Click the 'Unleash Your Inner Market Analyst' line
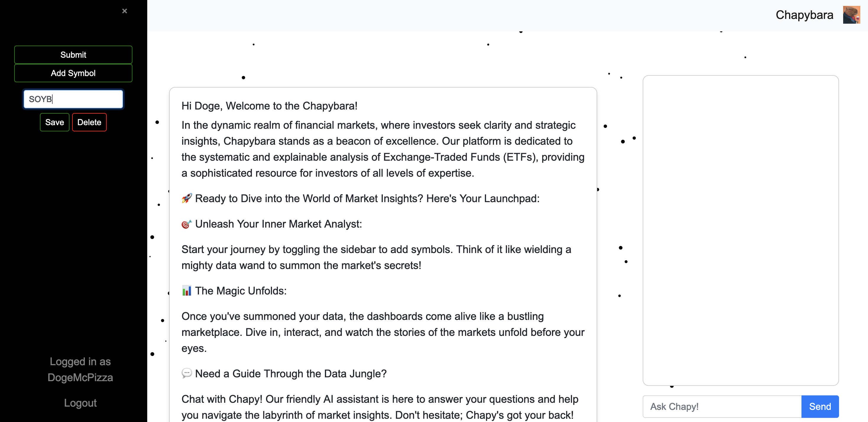 click(278, 224)
